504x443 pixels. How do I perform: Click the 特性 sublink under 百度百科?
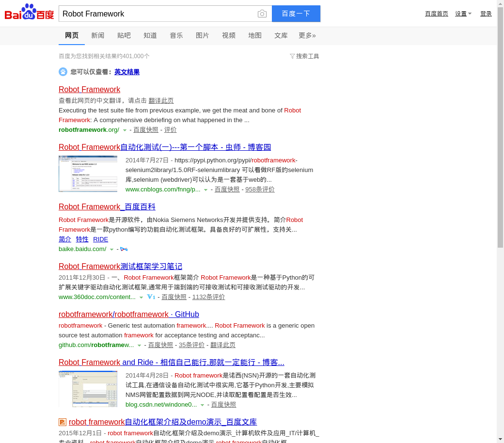tap(82, 239)
